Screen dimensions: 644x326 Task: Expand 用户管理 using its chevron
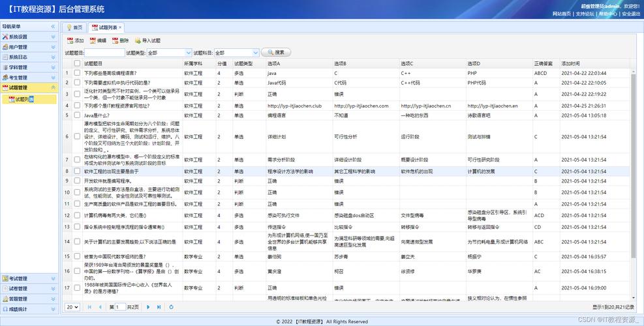[x=53, y=47]
